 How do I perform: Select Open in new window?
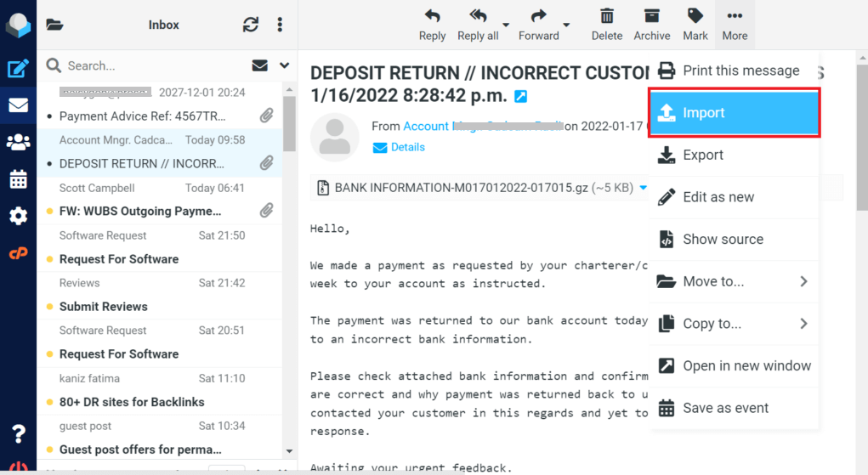tap(734, 365)
